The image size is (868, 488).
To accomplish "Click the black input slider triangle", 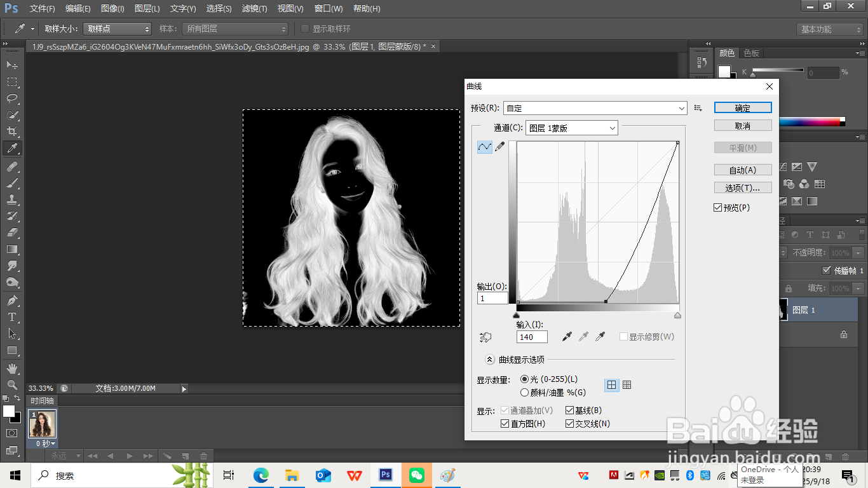I will (516, 315).
